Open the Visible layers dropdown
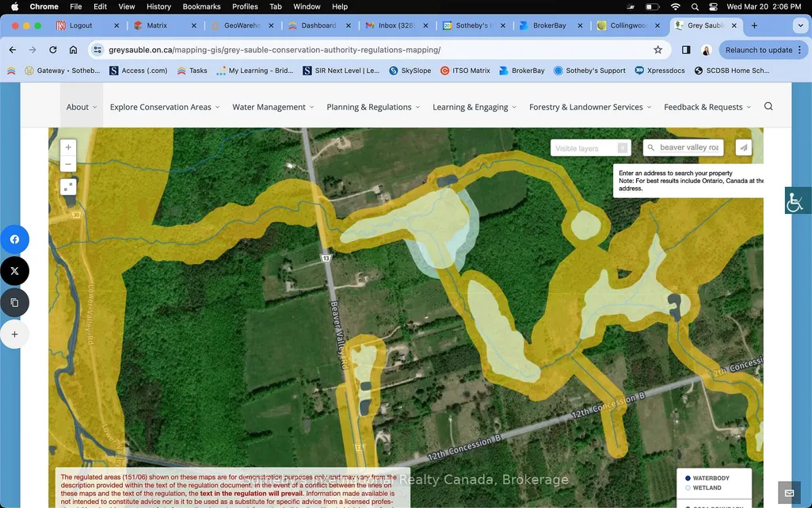Image resolution: width=812 pixels, height=508 pixels. click(590, 148)
